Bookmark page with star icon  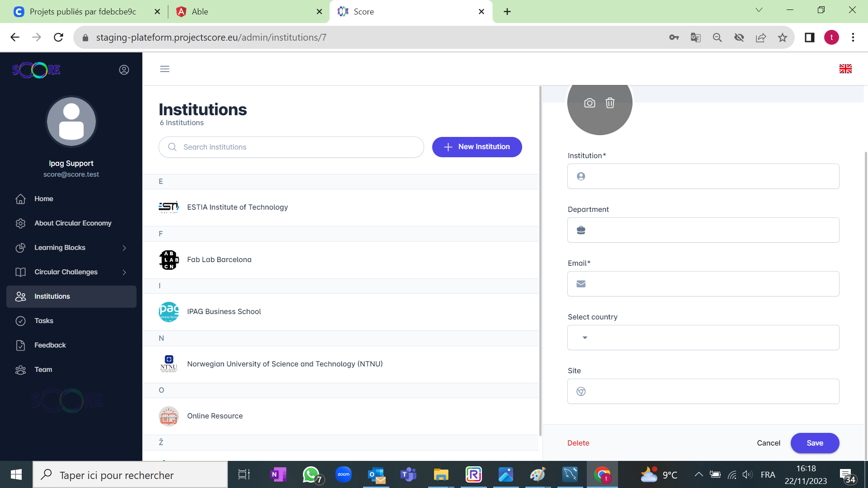pos(783,38)
